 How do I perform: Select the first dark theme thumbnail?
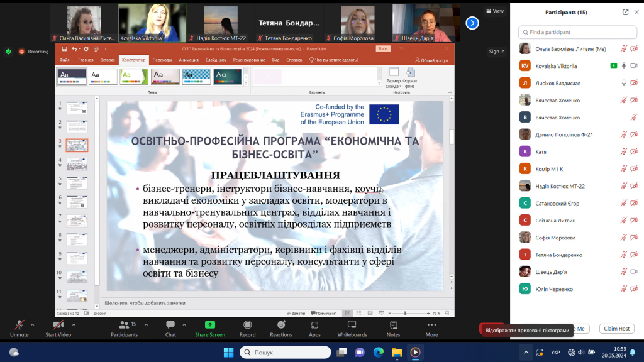click(x=72, y=76)
